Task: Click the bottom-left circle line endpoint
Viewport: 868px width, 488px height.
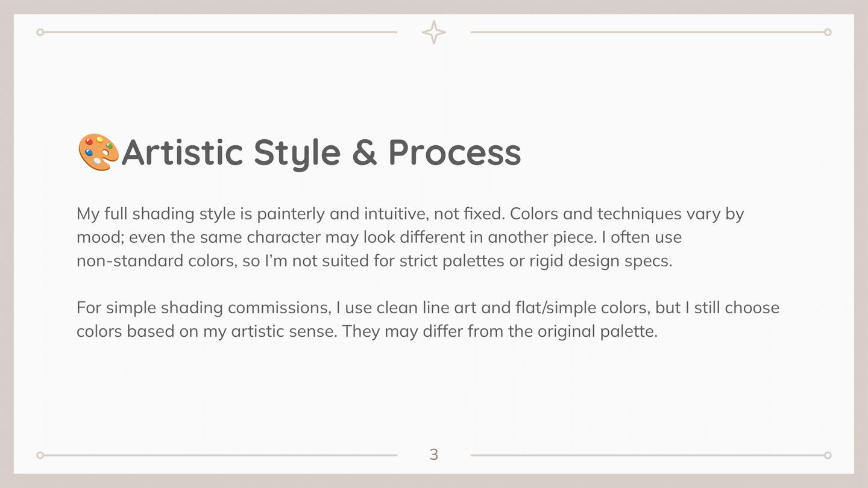Action: [x=40, y=455]
